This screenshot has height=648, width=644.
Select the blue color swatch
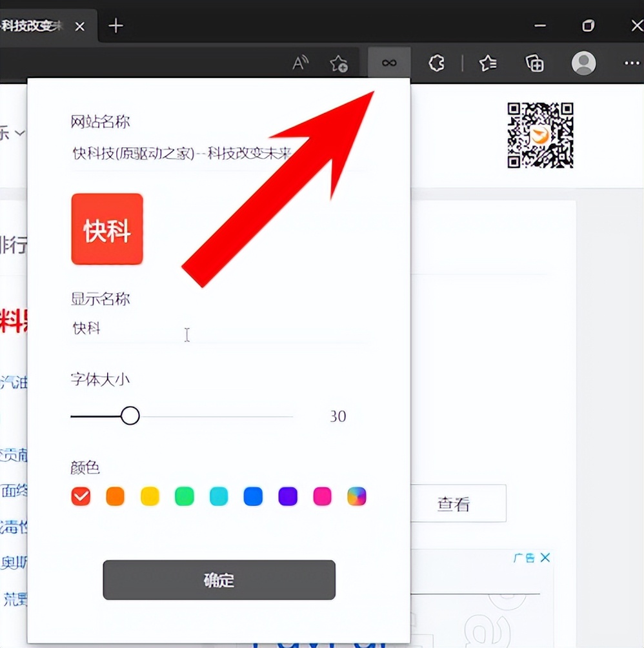click(x=253, y=496)
